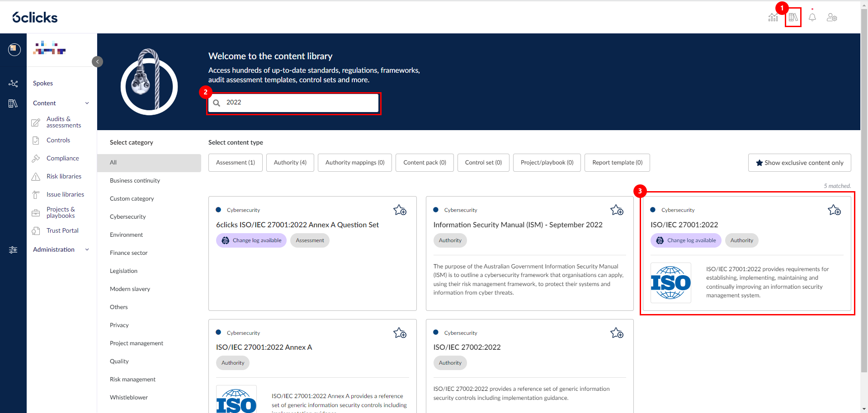Viewport: 868px width, 413px height.
Task: Select the Quality category
Action: (119, 361)
